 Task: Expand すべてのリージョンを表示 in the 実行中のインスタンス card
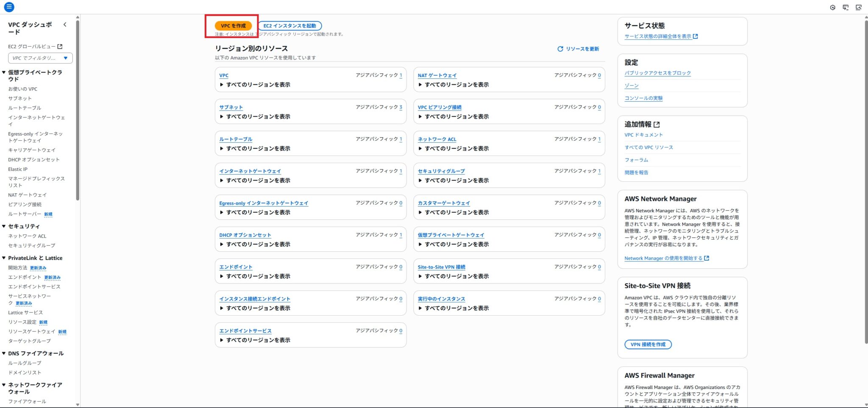click(x=453, y=308)
